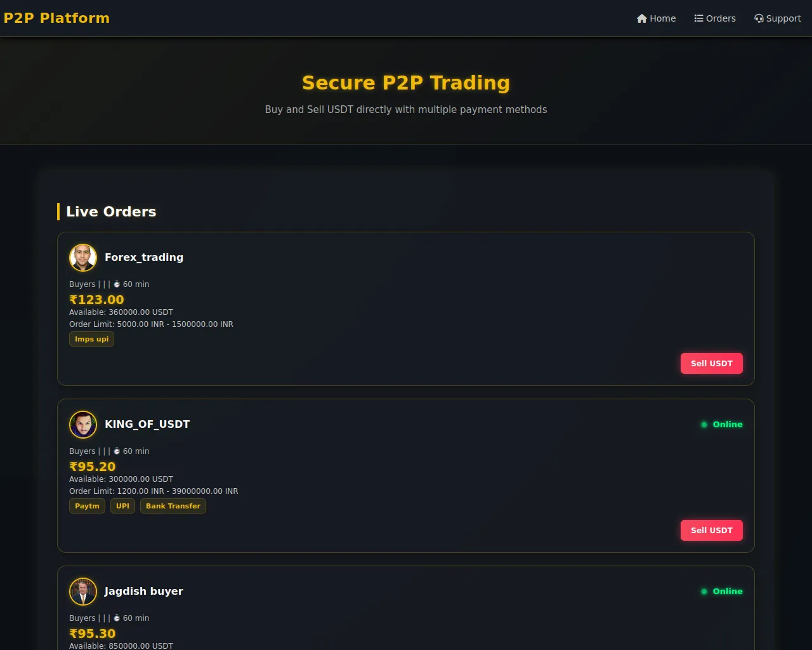This screenshot has width=812, height=650.
Task: Go to the Home menu item
Action: pyautogui.click(x=657, y=18)
